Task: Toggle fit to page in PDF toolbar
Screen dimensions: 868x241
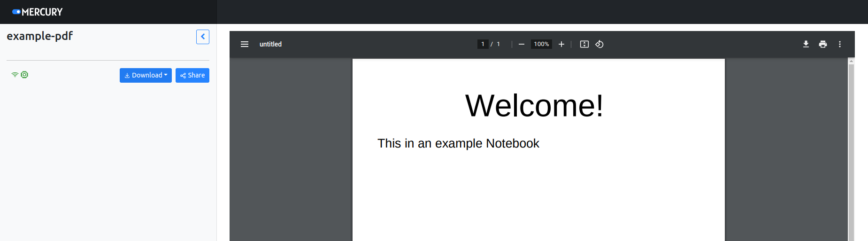Action: pos(584,44)
